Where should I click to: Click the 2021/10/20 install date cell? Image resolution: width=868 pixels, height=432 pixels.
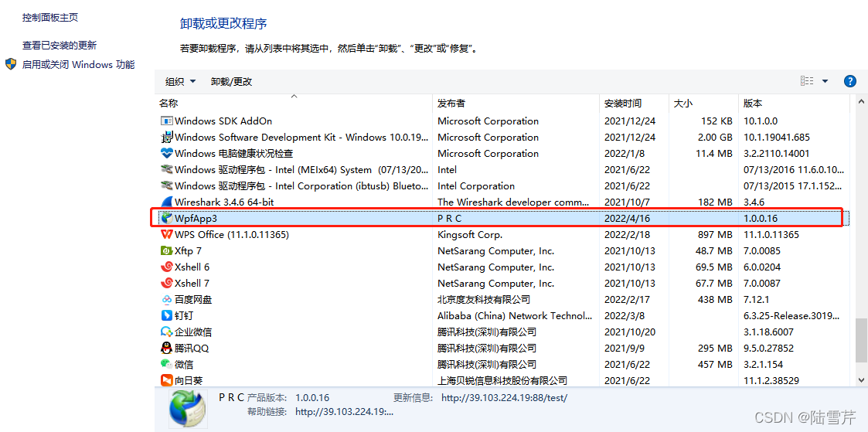pyautogui.click(x=629, y=332)
